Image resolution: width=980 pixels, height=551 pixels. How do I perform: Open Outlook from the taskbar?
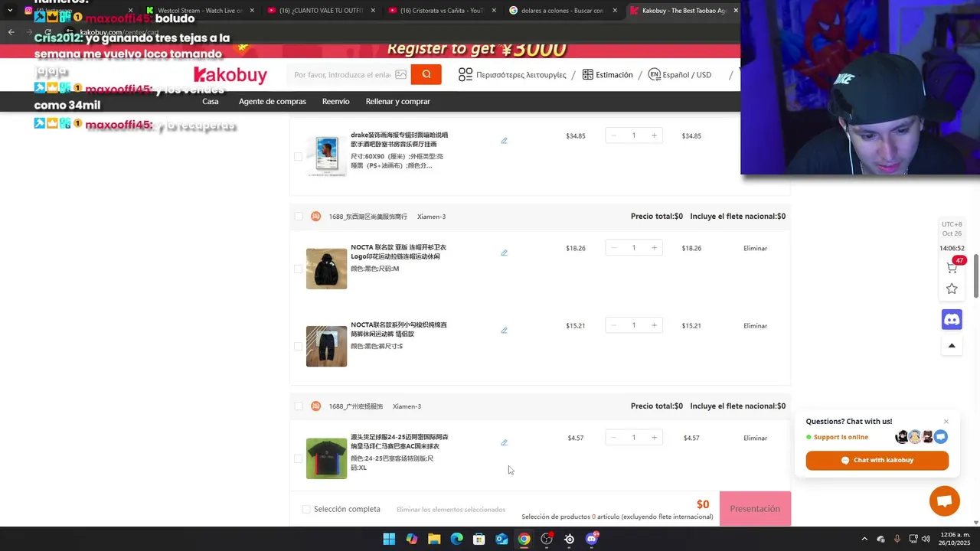(501, 539)
